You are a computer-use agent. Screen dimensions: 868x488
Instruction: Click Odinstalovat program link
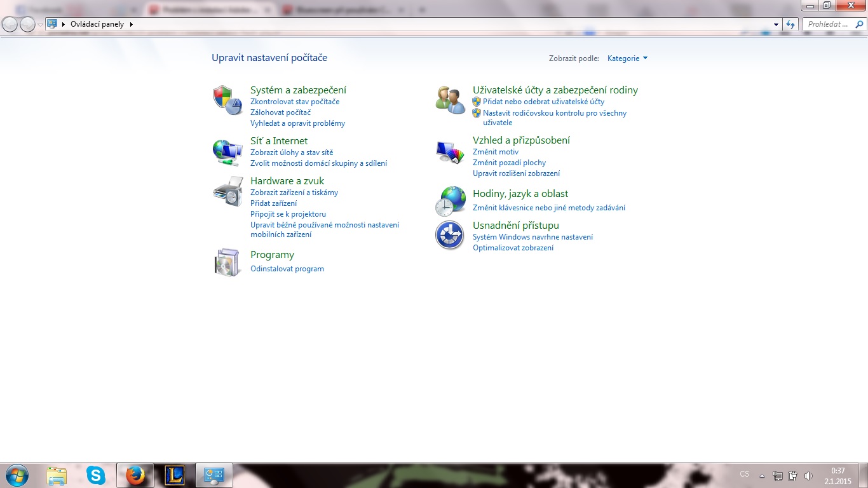287,269
